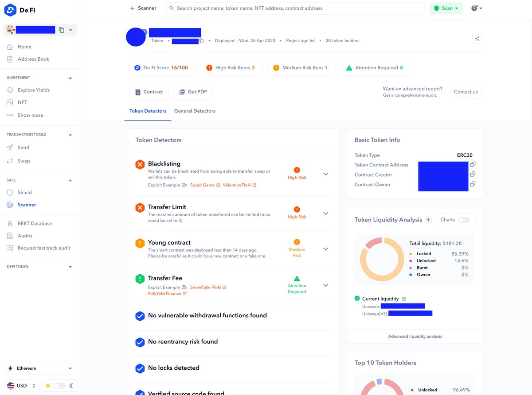Screen dimensions: 532x395
Task: Go back to Scanner
Action: pos(143,8)
